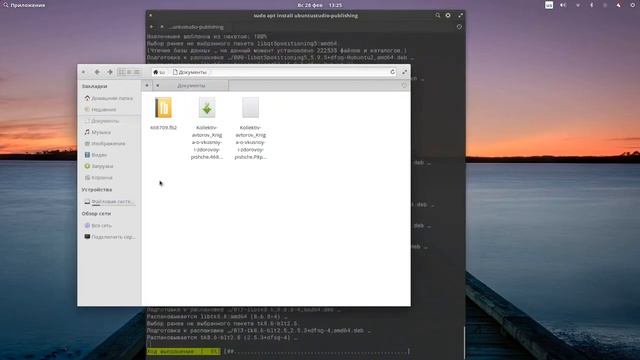Click the home icon in the path bar

click(x=156, y=72)
